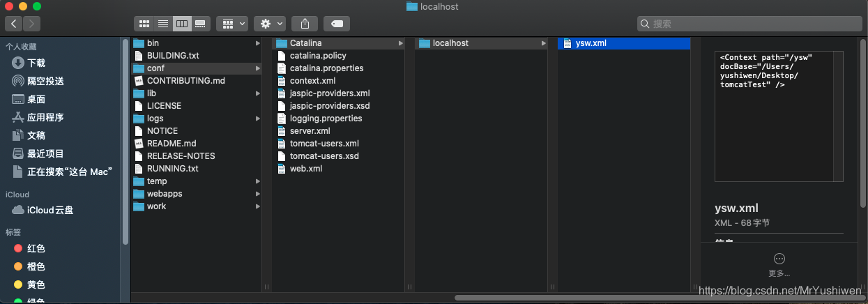Select jaspic-providers.xsd file
This screenshot has height=304, width=868.
tap(340, 106)
